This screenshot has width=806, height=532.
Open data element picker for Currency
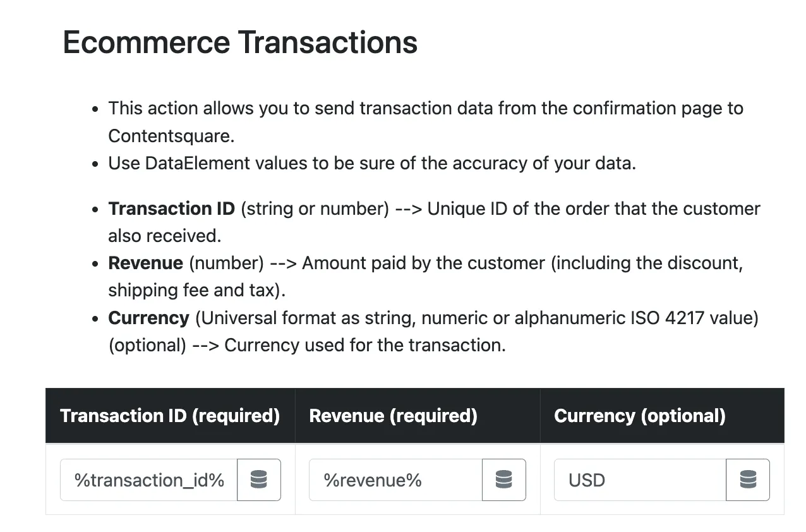click(x=748, y=480)
